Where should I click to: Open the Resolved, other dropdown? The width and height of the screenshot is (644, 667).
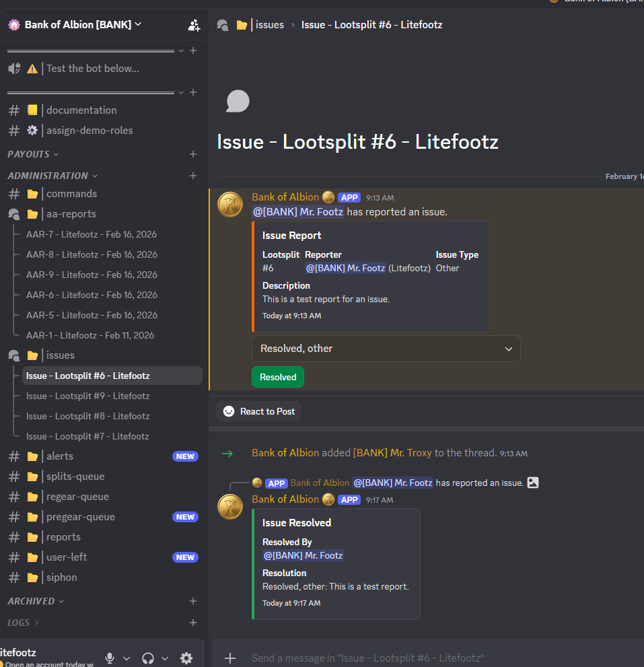(386, 349)
